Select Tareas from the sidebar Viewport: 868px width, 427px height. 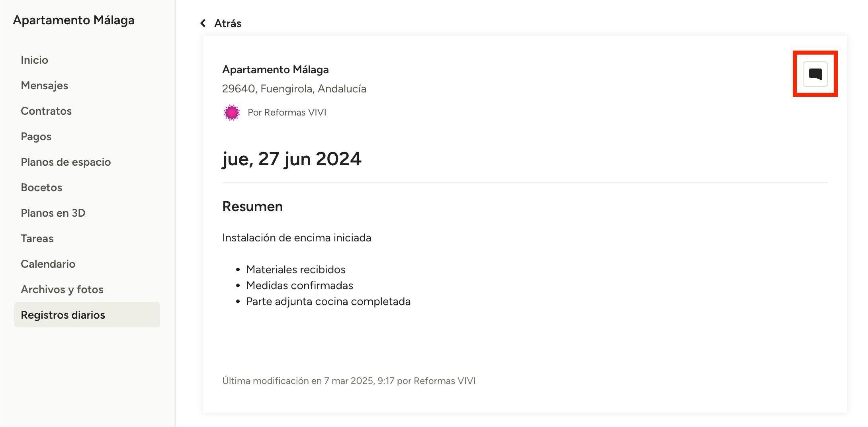click(x=37, y=238)
